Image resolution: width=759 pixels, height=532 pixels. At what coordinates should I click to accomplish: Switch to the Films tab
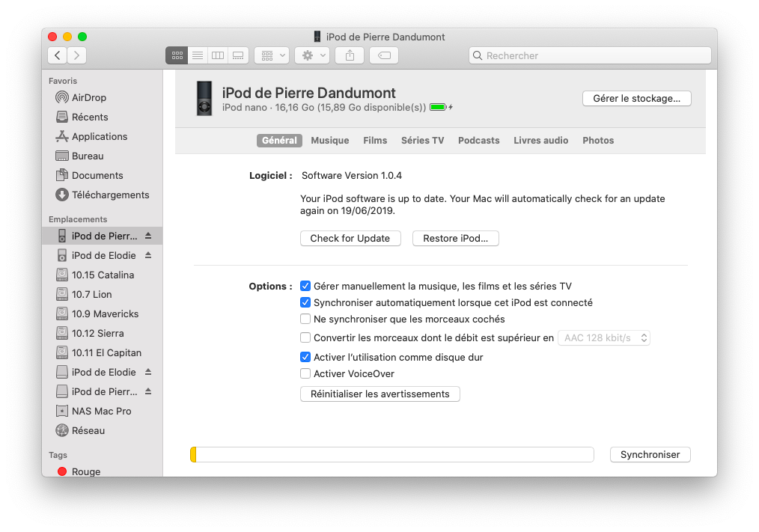tap(375, 141)
